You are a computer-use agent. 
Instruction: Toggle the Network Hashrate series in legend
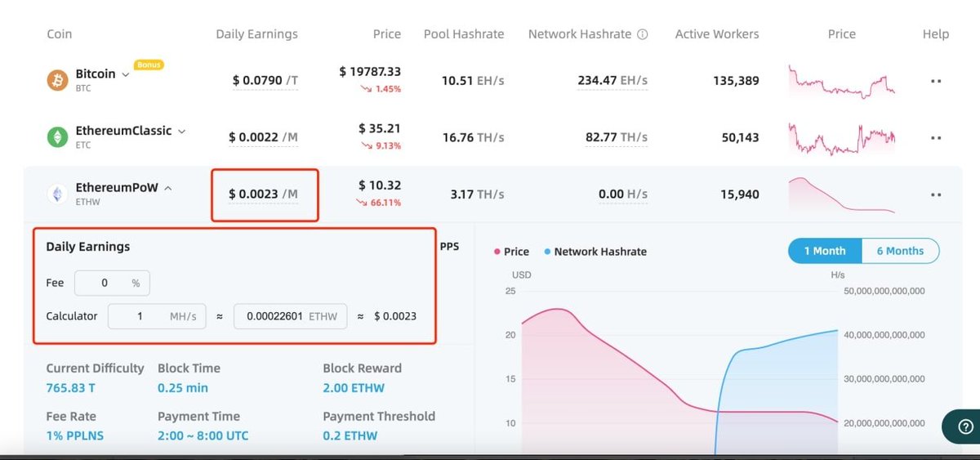pos(595,252)
